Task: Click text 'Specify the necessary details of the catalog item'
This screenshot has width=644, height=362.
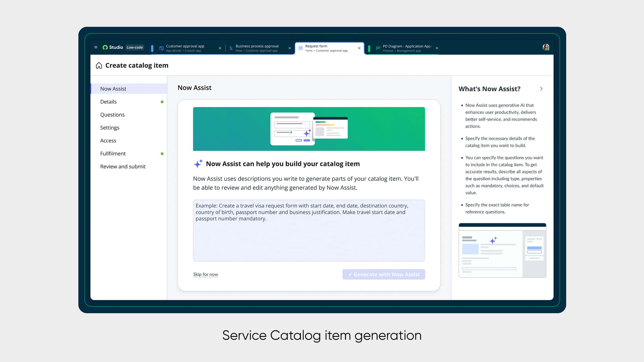Action: [x=500, y=142]
